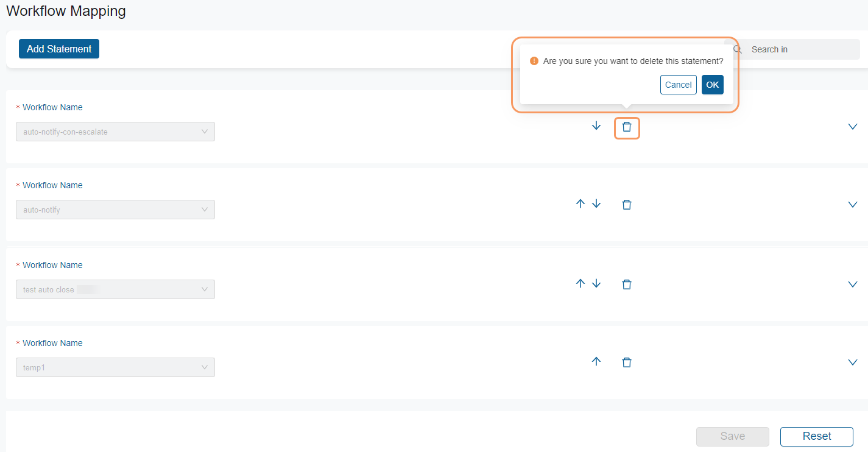The width and height of the screenshot is (868, 452).
Task: Move test auto close statement down
Action: 596,283
